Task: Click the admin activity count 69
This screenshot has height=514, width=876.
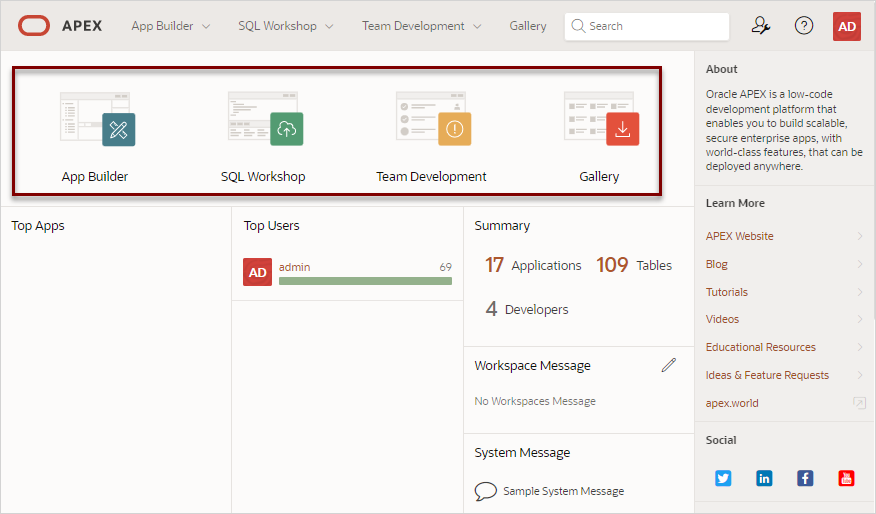Action: click(445, 267)
